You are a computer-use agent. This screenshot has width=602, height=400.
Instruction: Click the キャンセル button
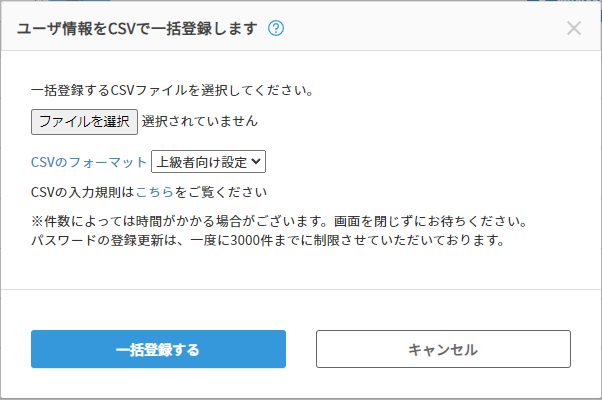pos(443,349)
